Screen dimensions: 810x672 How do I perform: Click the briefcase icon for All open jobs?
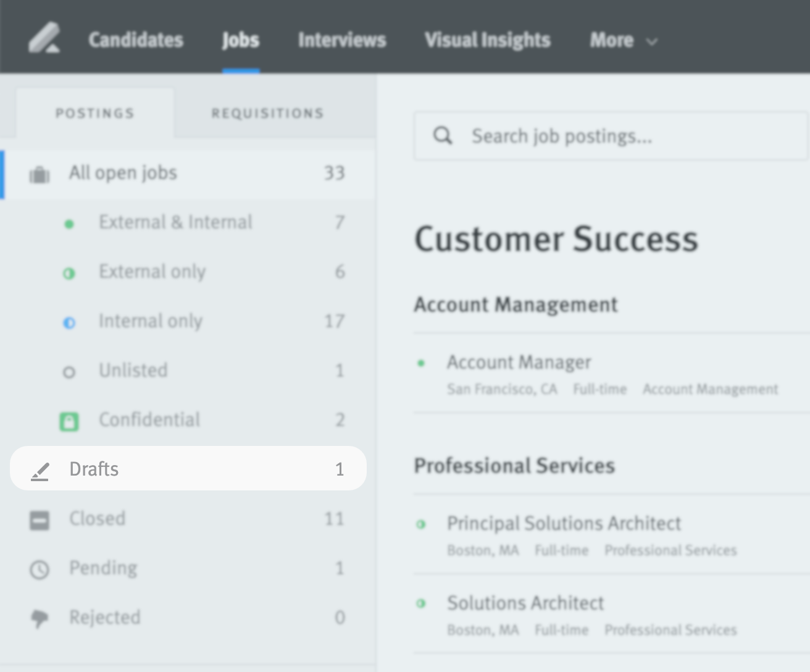click(x=40, y=175)
